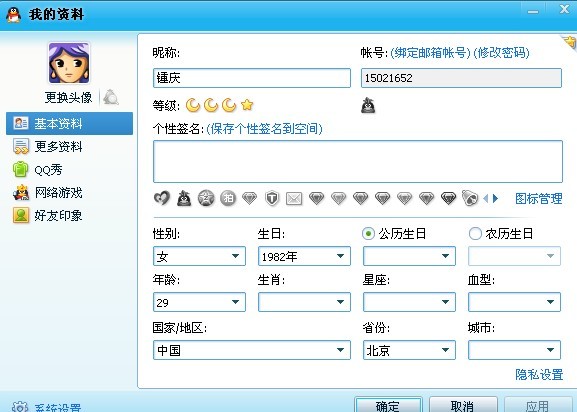
Task: Open the 省份 dropdown showing 北京
Action: coord(409,350)
